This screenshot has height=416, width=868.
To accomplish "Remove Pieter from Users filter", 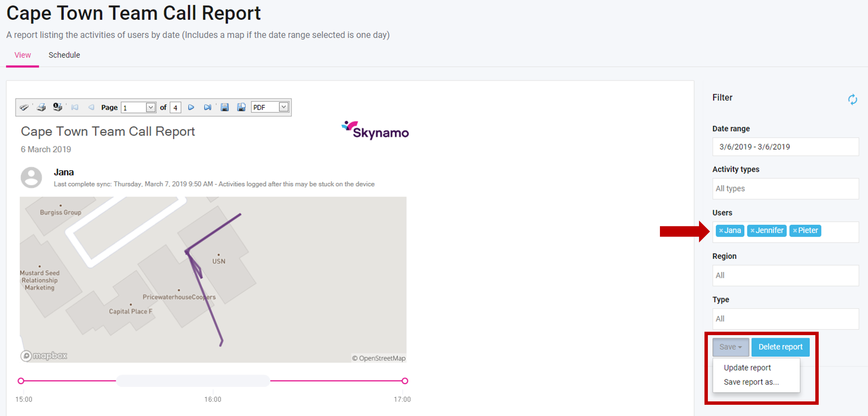I will [x=795, y=231].
